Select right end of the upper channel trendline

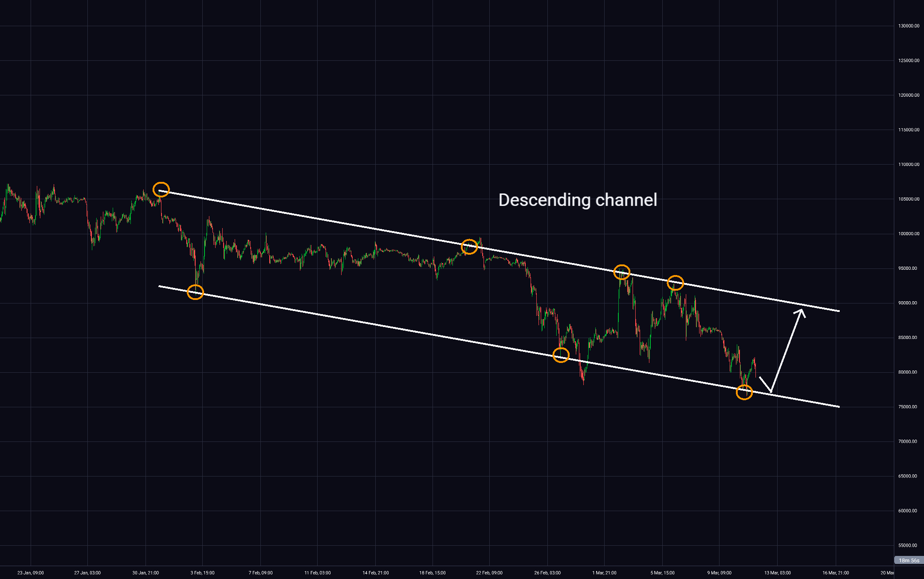838,311
